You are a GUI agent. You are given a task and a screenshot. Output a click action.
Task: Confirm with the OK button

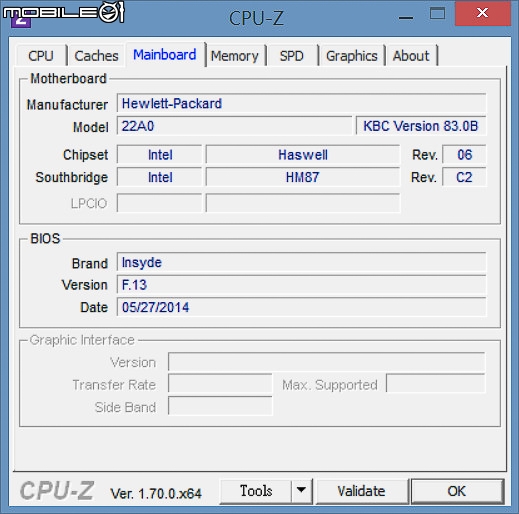pos(457,491)
